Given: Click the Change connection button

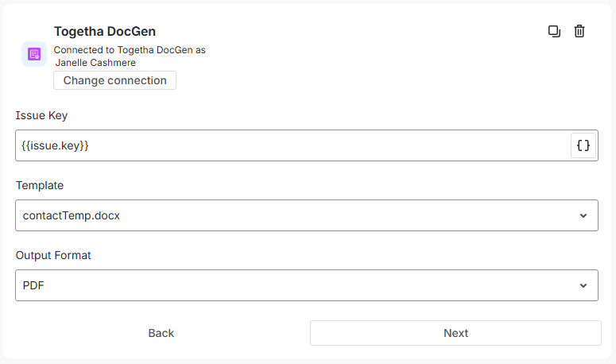Looking at the screenshot, I should (x=115, y=80).
